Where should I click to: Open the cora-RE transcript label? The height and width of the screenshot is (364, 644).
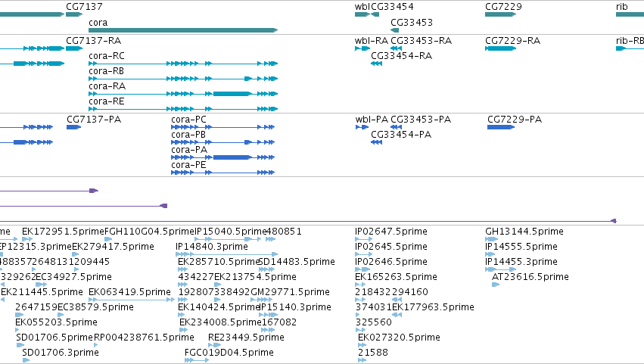107,101
